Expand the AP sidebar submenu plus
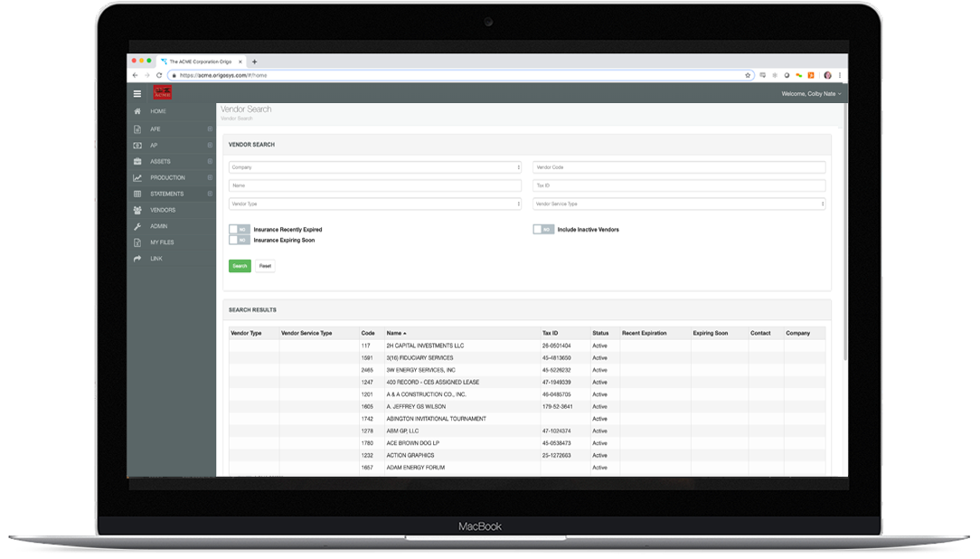Screen dimensions: 980x559 pyautogui.click(x=210, y=145)
